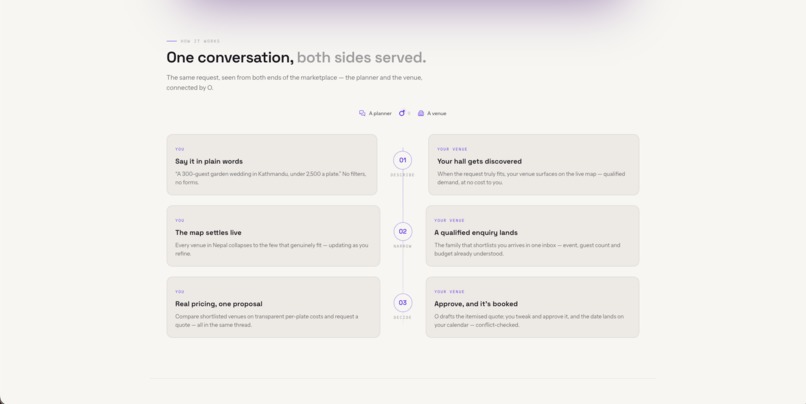Click the How it works label

200,41
